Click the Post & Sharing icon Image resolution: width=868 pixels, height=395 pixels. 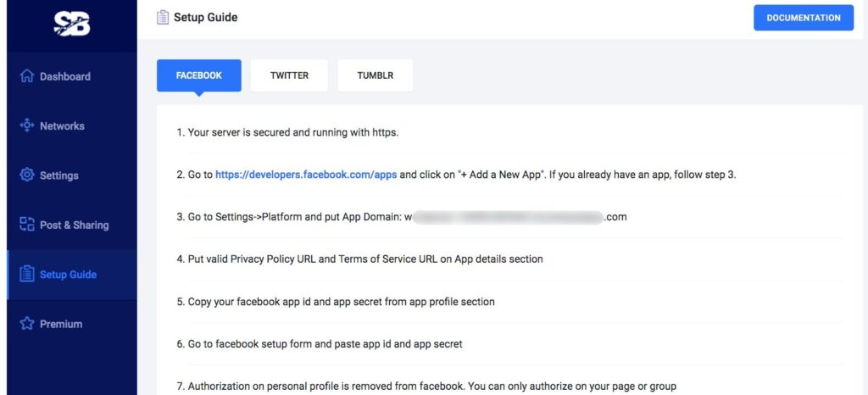click(x=26, y=224)
